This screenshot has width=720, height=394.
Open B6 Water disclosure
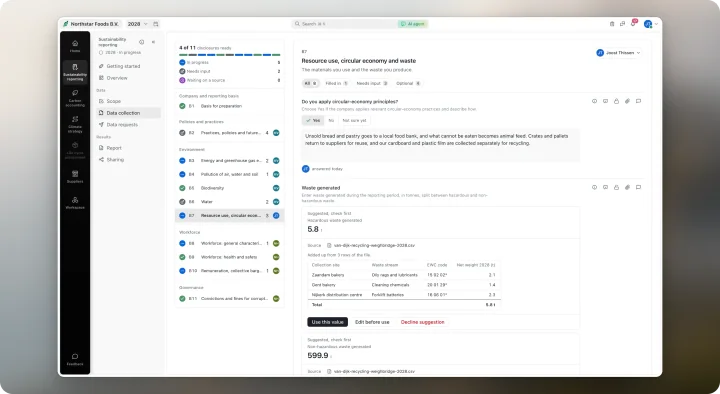tap(229, 202)
